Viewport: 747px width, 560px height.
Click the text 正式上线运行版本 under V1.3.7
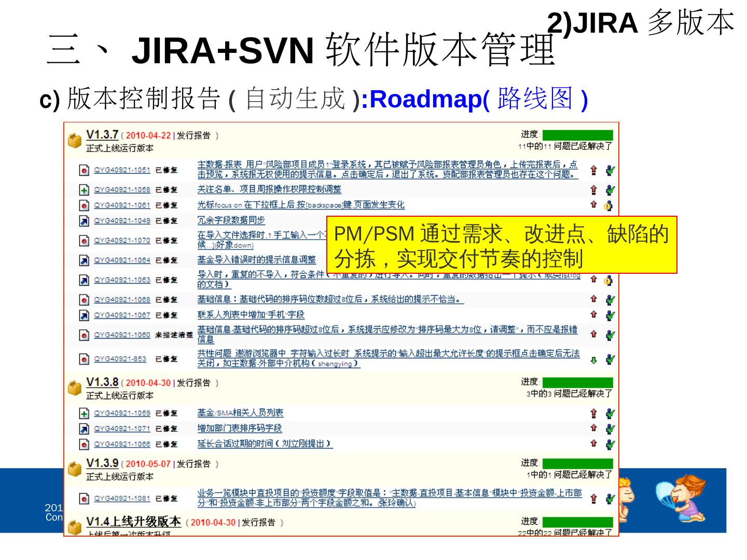[x=120, y=148]
